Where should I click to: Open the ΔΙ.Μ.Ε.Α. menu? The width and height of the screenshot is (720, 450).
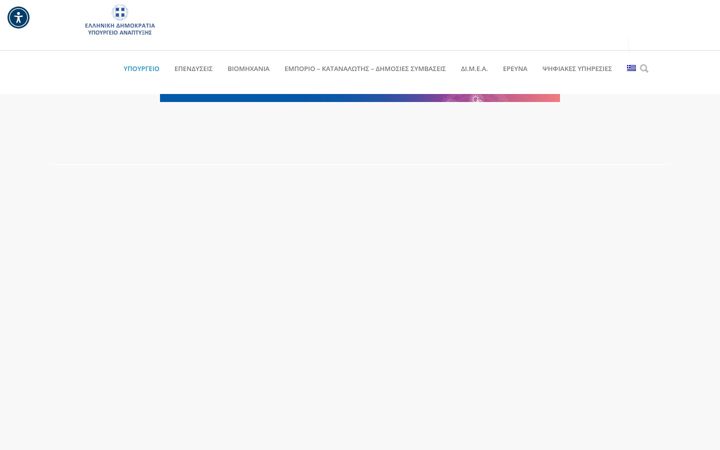(474, 68)
